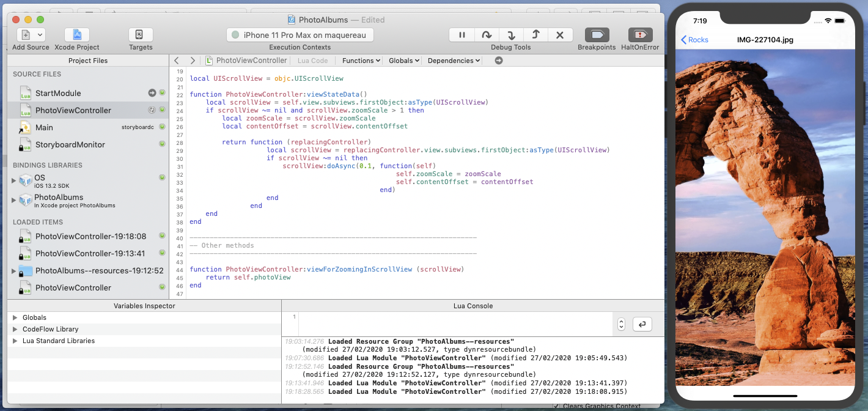Image resolution: width=868 pixels, height=411 pixels.
Task: Open the iPhone 11 Pro Max execution context selector
Action: click(300, 35)
